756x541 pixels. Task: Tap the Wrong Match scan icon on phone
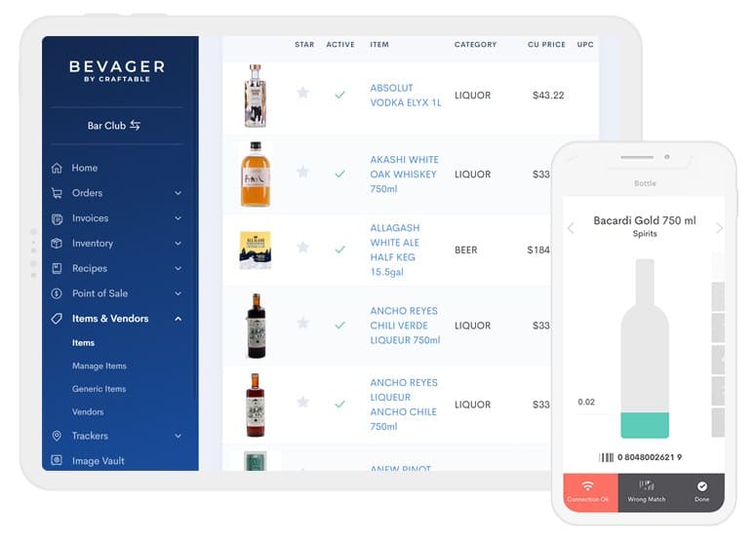tap(647, 485)
